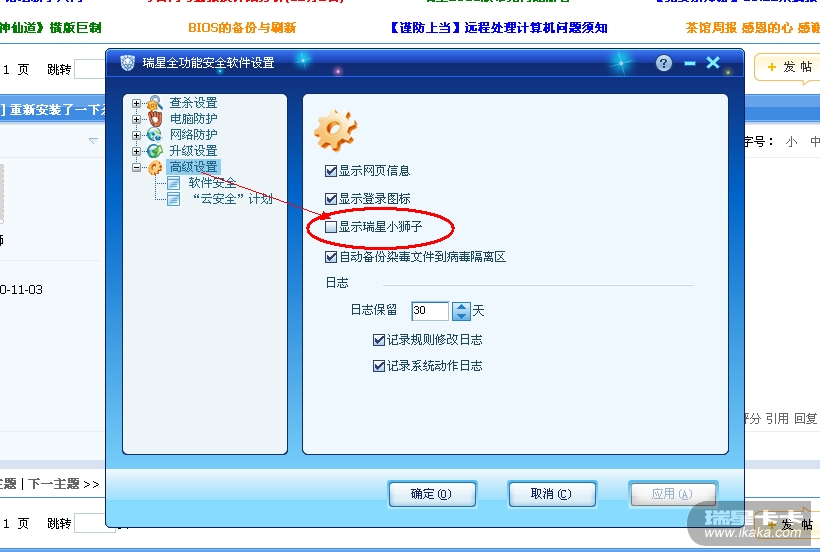This screenshot has width=820, height=552.
Task: Click the 高级设置 gear icon in tree
Action: coord(155,167)
